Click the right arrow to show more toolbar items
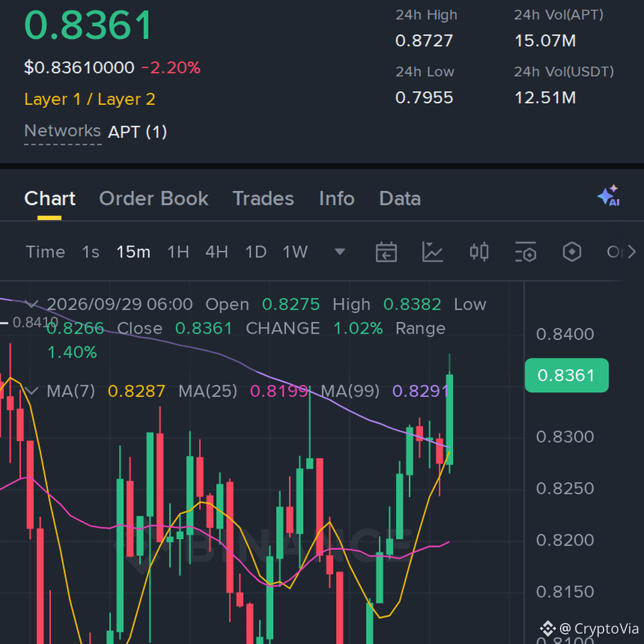Viewport: 644px width, 644px height. [631, 252]
